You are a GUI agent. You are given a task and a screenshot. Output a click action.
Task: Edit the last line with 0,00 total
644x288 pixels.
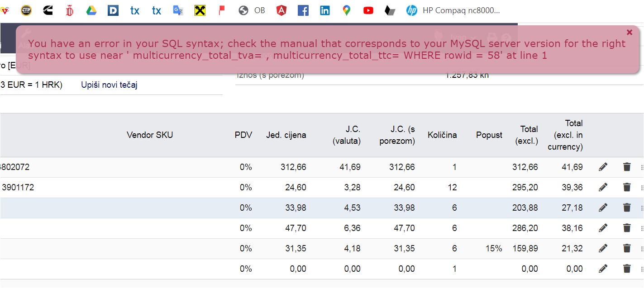click(x=603, y=269)
